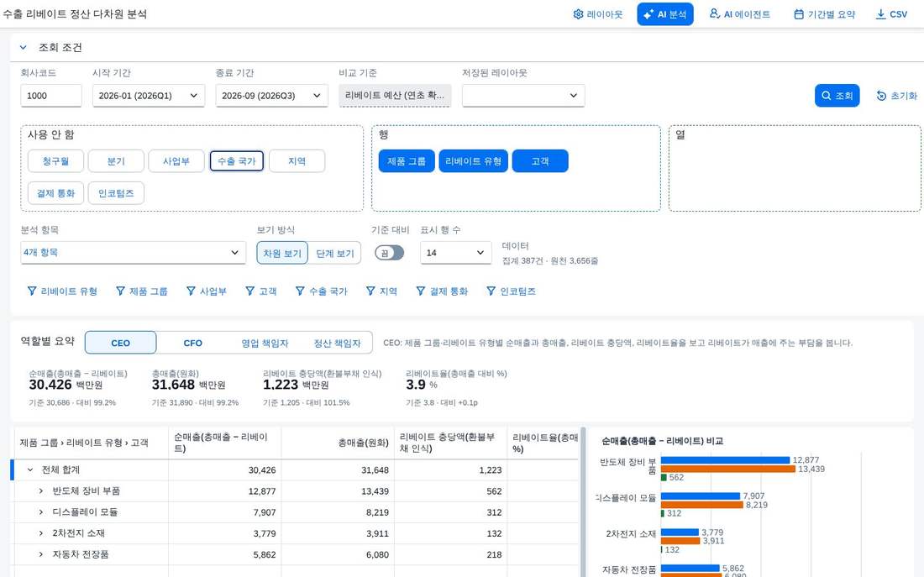Click the 리베이트 유형 row chip
924x577 pixels.
[x=473, y=161]
